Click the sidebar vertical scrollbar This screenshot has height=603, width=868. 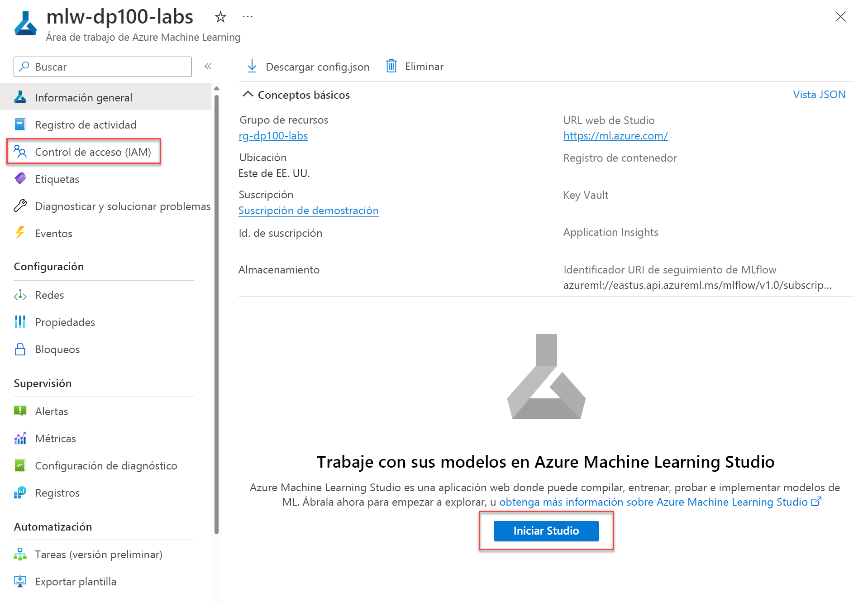pos(216,315)
